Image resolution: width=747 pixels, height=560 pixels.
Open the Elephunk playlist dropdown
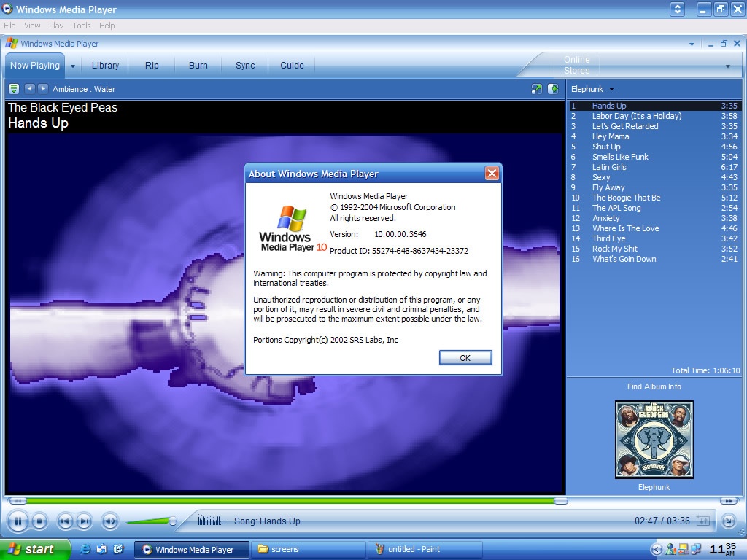coord(592,88)
